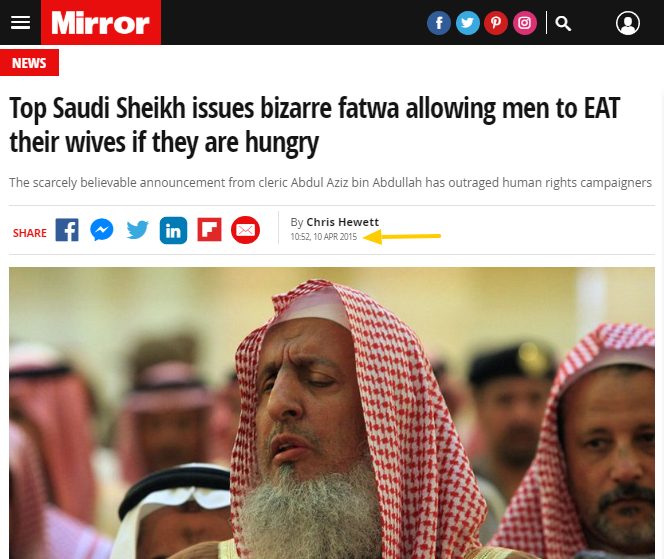Open author Chris Hewett's page
This screenshot has height=559, width=664.
point(343,222)
